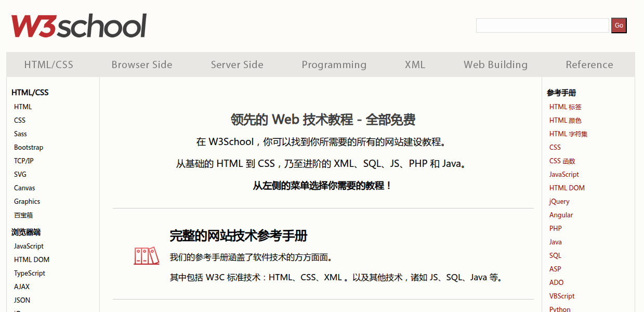The width and height of the screenshot is (644, 312).
Task: Click the red books reference icon
Action: [x=146, y=256]
